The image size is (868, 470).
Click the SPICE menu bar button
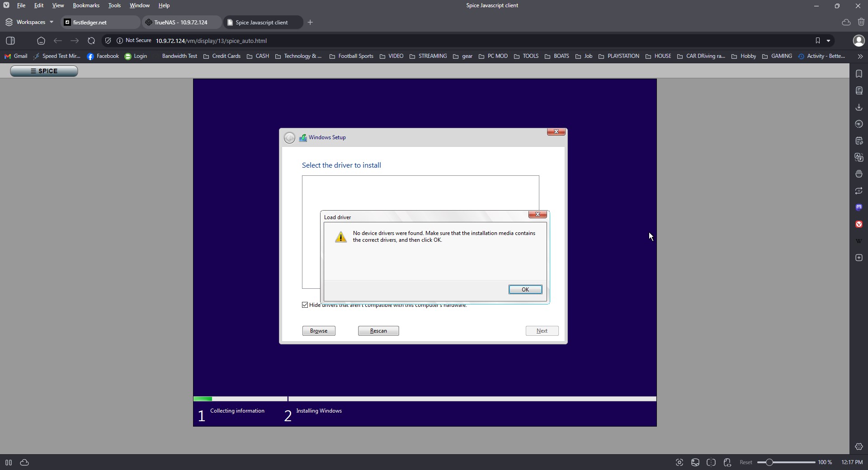[x=44, y=71]
